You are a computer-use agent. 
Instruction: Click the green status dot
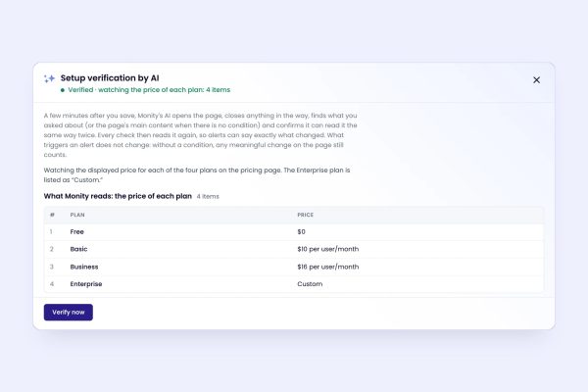pyautogui.click(x=63, y=90)
